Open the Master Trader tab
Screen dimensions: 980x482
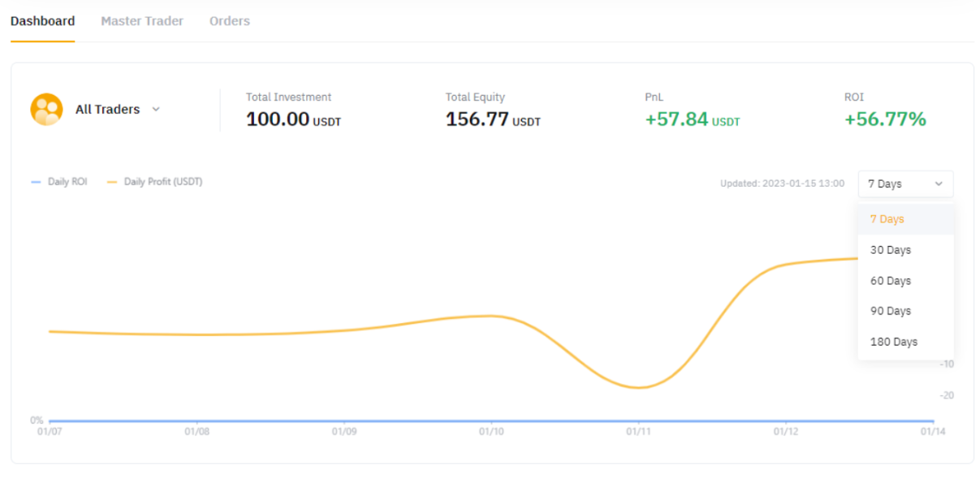click(x=142, y=21)
